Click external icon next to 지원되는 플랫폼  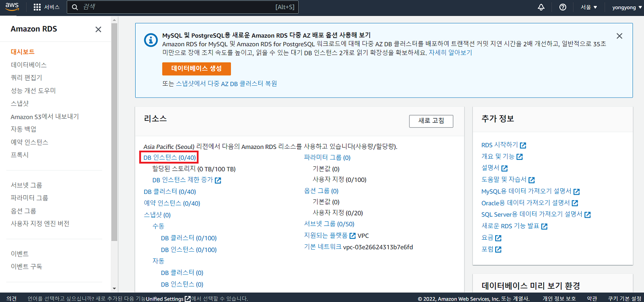(352, 236)
